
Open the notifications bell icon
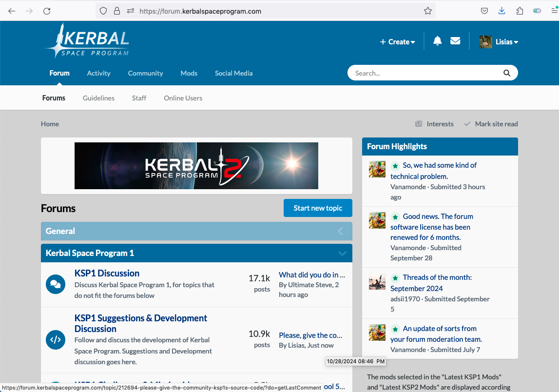pyautogui.click(x=438, y=41)
